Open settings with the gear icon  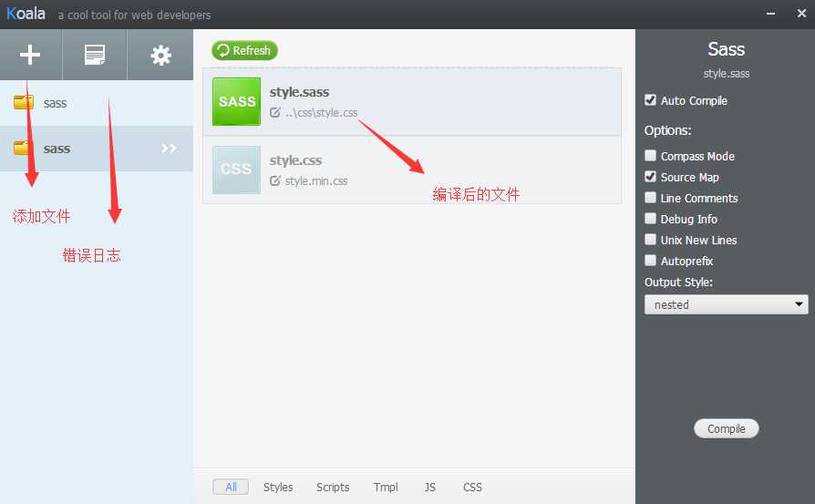click(160, 55)
